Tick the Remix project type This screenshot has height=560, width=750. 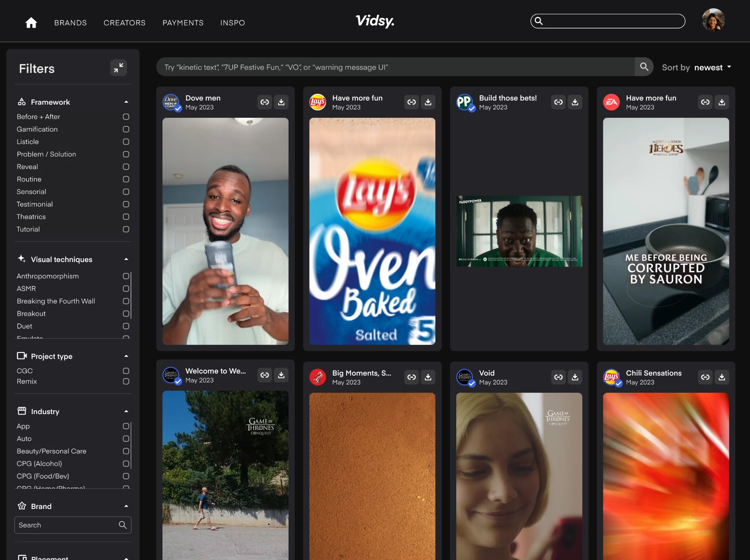pos(126,381)
